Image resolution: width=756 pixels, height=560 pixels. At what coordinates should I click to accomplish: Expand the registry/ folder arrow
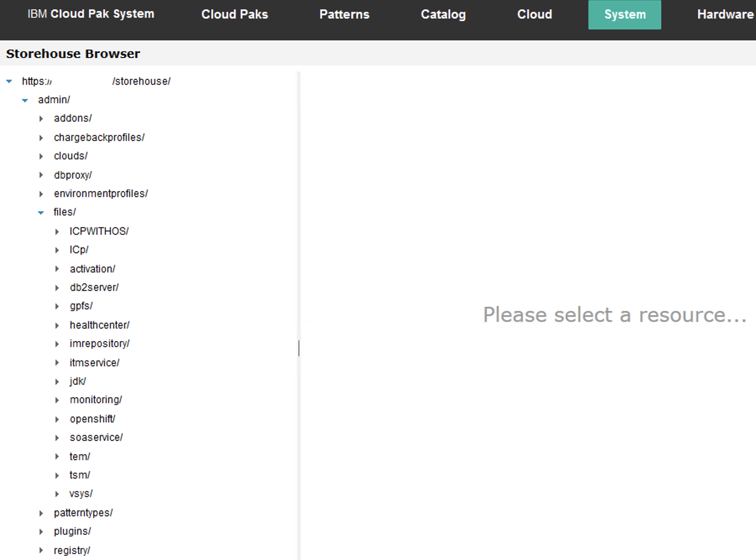(x=41, y=550)
